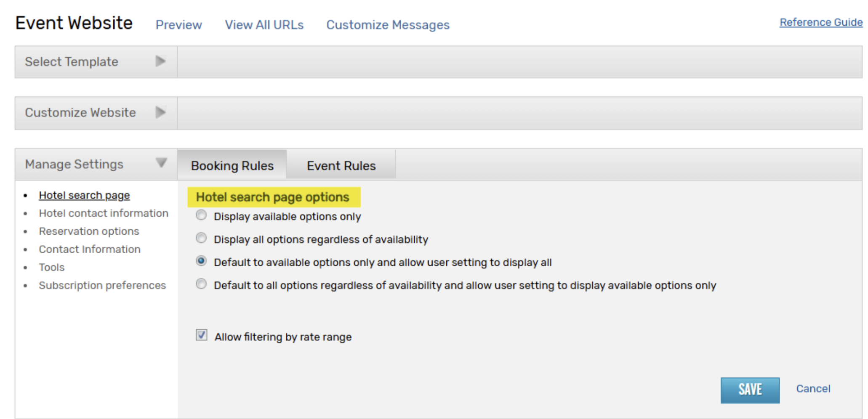The width and height of the screenshot is (868, 419).
Task: Collapse the Manage Settings section arrow
Action: click(161, 163)
